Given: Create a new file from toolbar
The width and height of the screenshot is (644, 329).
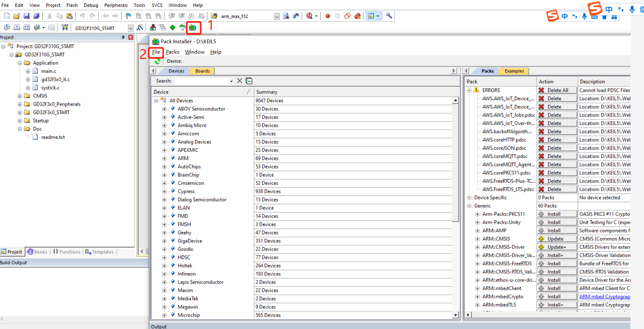Looking at the screenshot, I should [7, 16].
